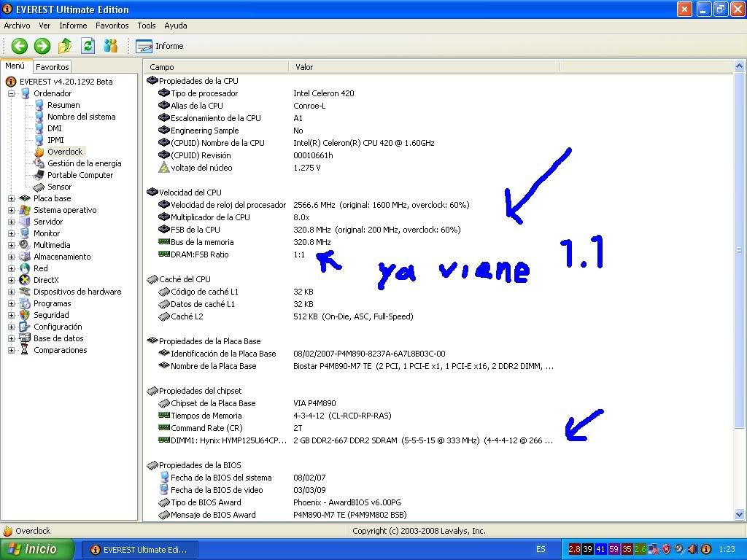747x560 pixels.
Task: Click the Configuración tree icon
Action: coord(24,327)
